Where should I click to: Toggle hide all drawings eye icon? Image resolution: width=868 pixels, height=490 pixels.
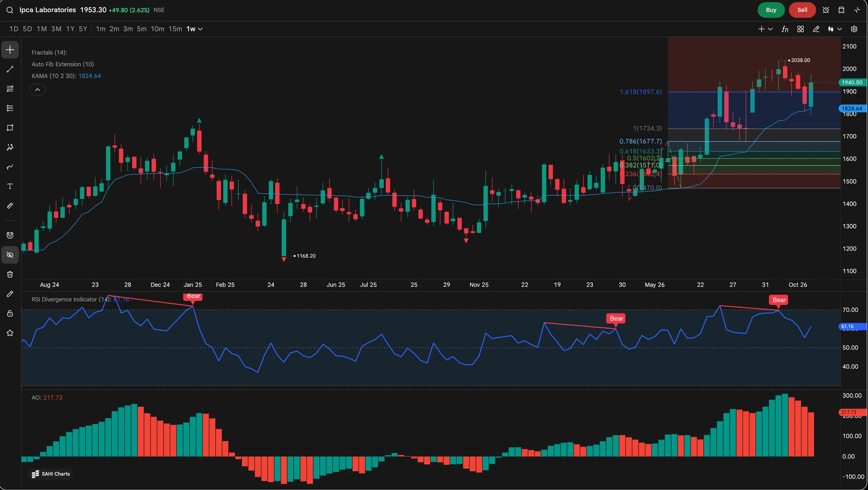pyautogui.click(x=10, y=255)
